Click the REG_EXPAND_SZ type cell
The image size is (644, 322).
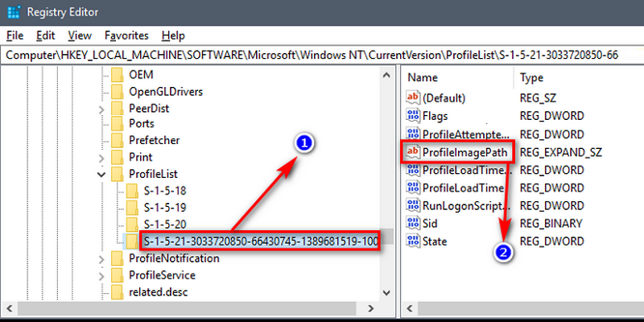560,153
